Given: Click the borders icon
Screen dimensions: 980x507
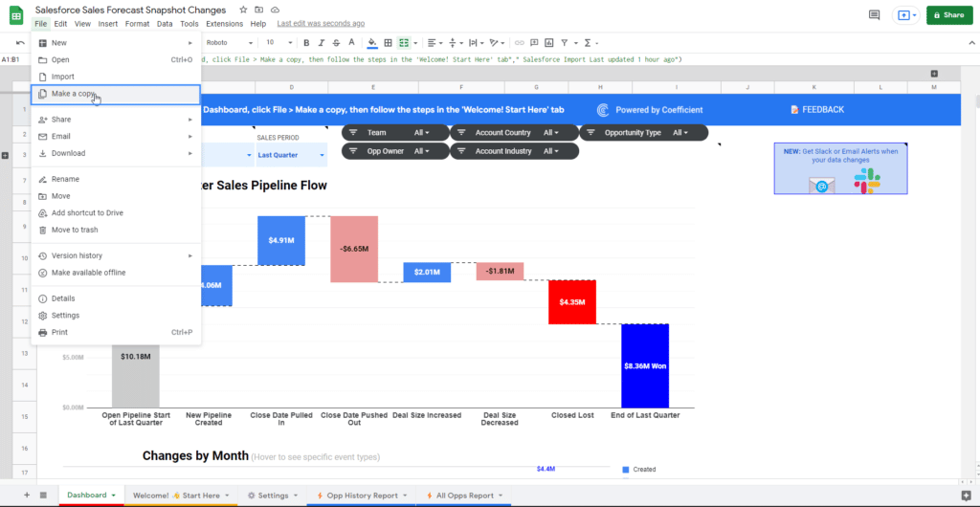Looking at the screenshot, I should 389,43.
